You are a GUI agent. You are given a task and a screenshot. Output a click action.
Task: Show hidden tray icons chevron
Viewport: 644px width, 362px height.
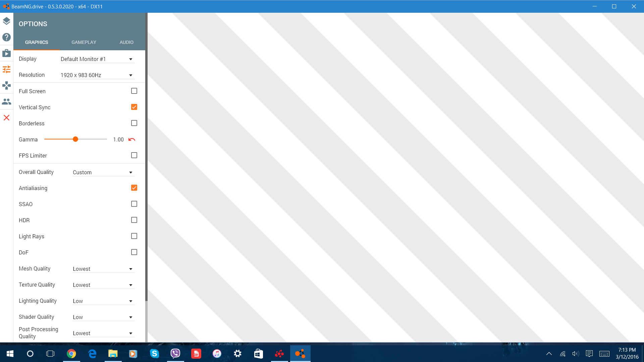(x=549, y=354)
